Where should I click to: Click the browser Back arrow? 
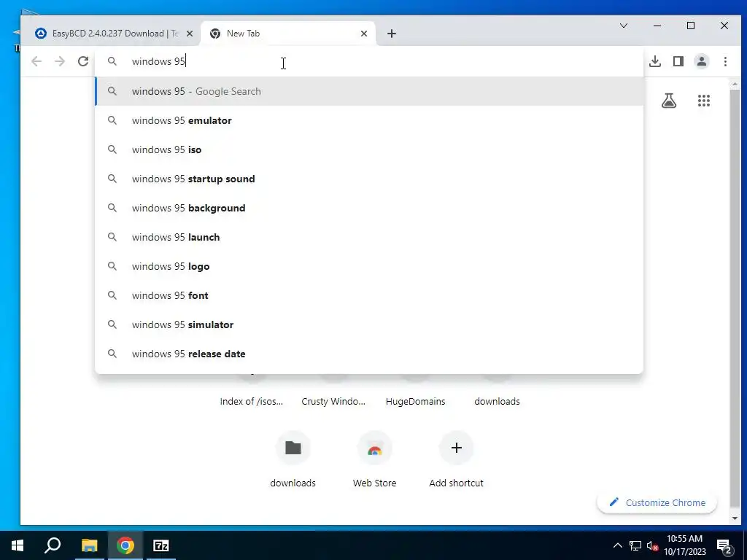tap(36, 61)
